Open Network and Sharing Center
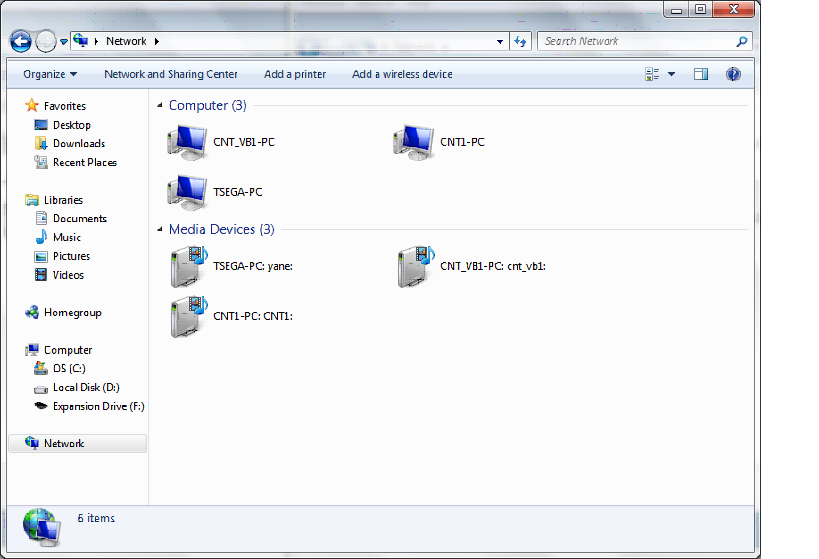Image resolution: width=819 pixels, height=559 pixels. (x=171, y=74)
